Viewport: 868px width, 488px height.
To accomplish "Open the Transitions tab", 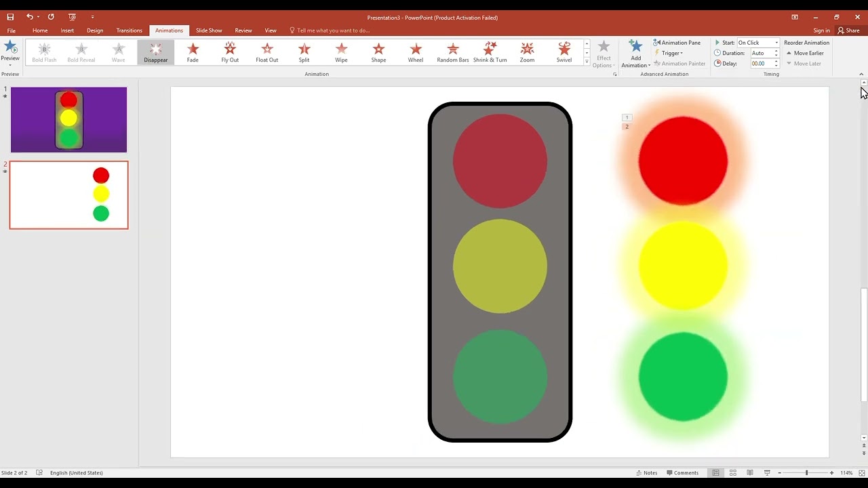I will click(129, 30).
